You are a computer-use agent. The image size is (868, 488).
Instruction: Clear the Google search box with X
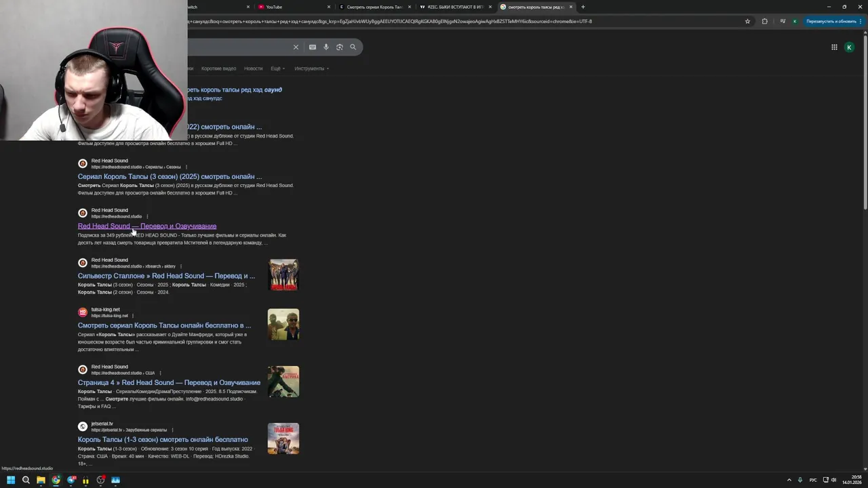tap(296, 47)
